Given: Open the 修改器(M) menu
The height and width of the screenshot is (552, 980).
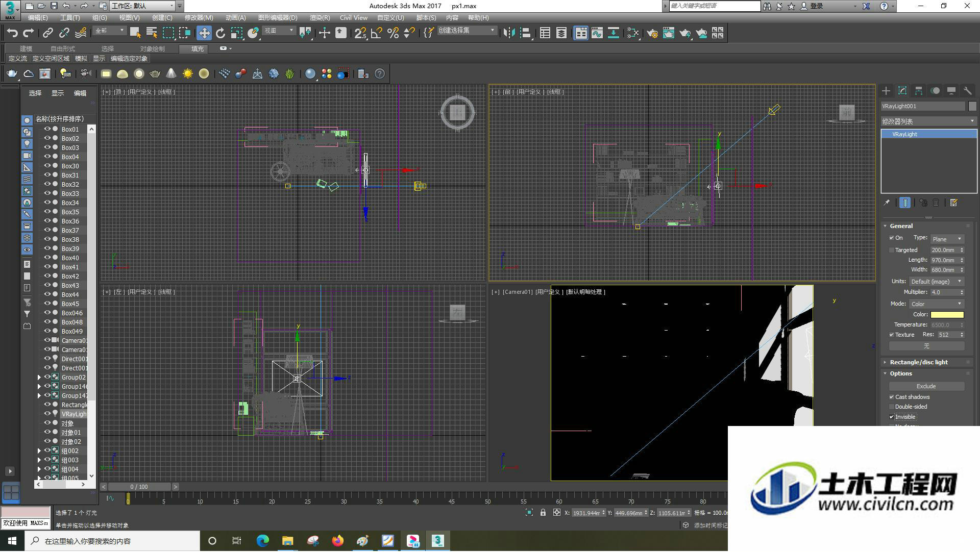Looking at the screenshot, I should click(x=199, y=18).
